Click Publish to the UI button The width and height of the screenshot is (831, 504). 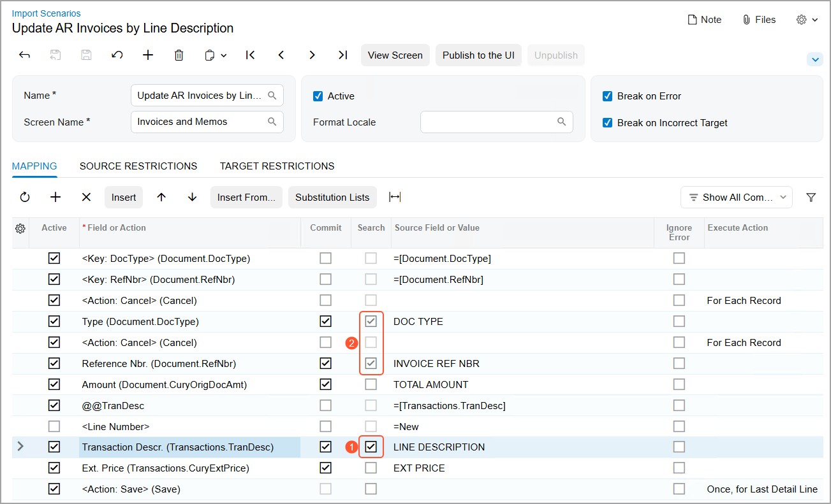(478, 55)
